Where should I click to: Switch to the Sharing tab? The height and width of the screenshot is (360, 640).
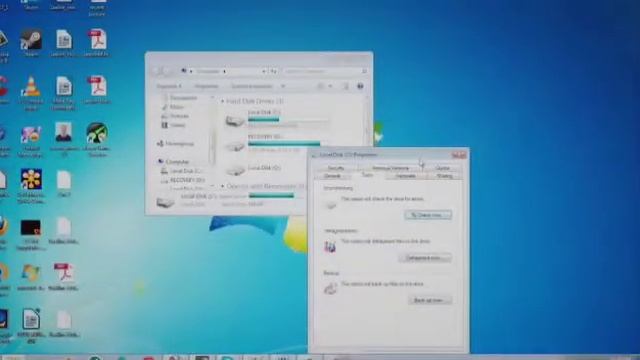coord(444,176)
